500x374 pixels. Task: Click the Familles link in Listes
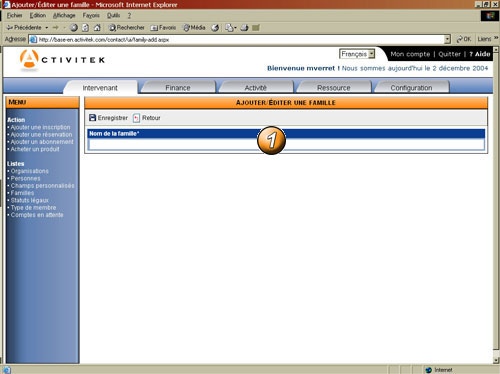pyautogui.click(x=22, y=193)
